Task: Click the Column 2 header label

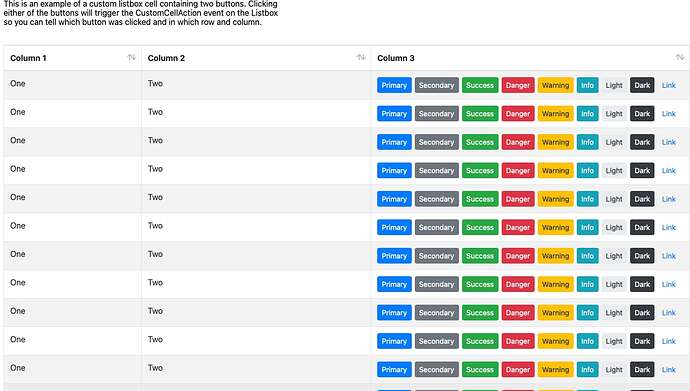Action: (166, 58)
